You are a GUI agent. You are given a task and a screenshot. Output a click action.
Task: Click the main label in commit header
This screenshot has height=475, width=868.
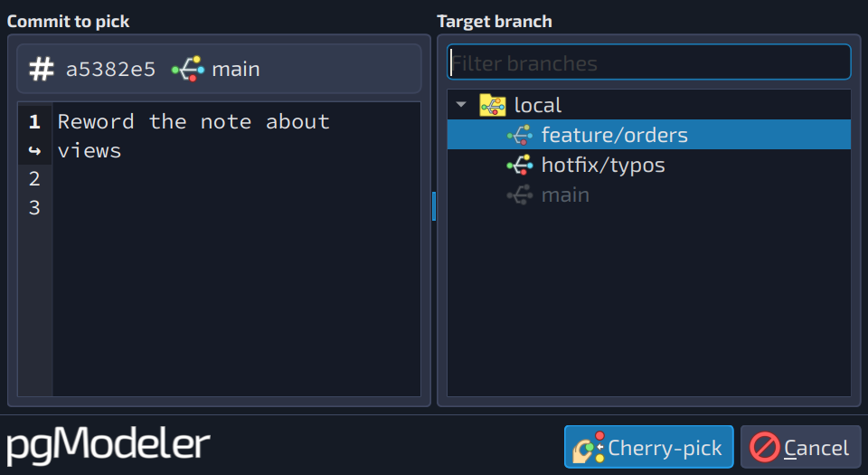(236, 69)
